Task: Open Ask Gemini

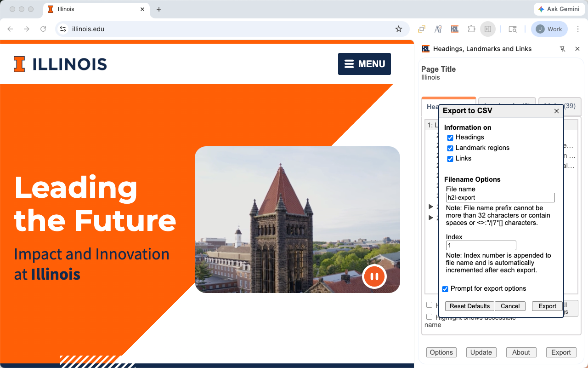Action: (559, 9)
